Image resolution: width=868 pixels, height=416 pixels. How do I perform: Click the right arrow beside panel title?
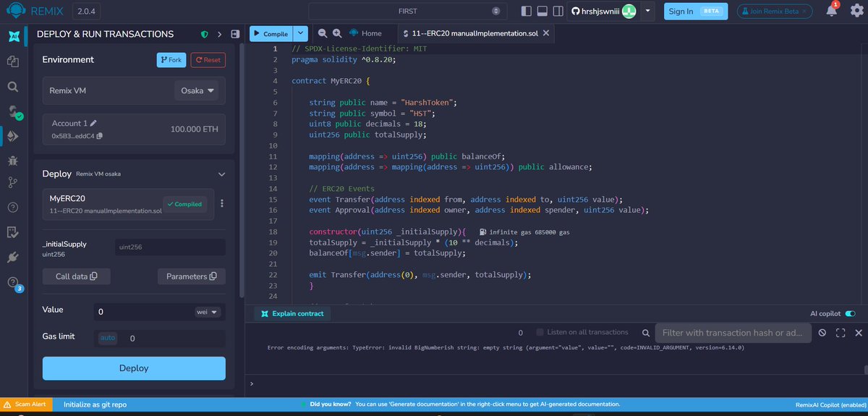pyautogui.click(x=219, y=34)
